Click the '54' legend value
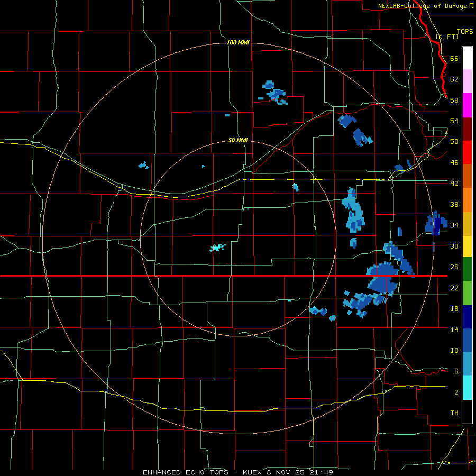Viewport: 476px width, 476px height. [454, 121]
